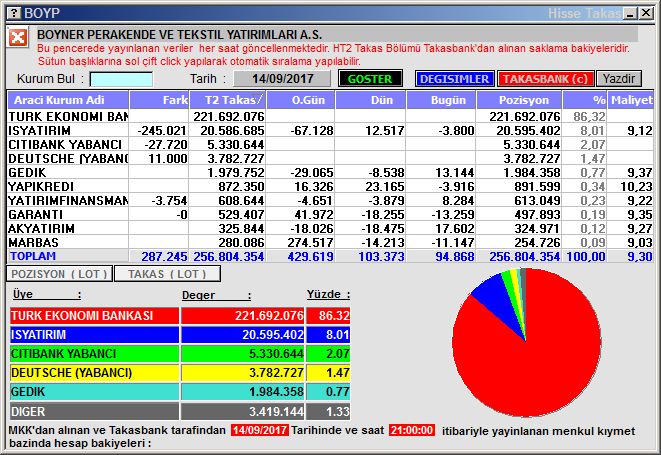
Task: Open the DEGISIMLER view
Action: click(x=454, y=79)
